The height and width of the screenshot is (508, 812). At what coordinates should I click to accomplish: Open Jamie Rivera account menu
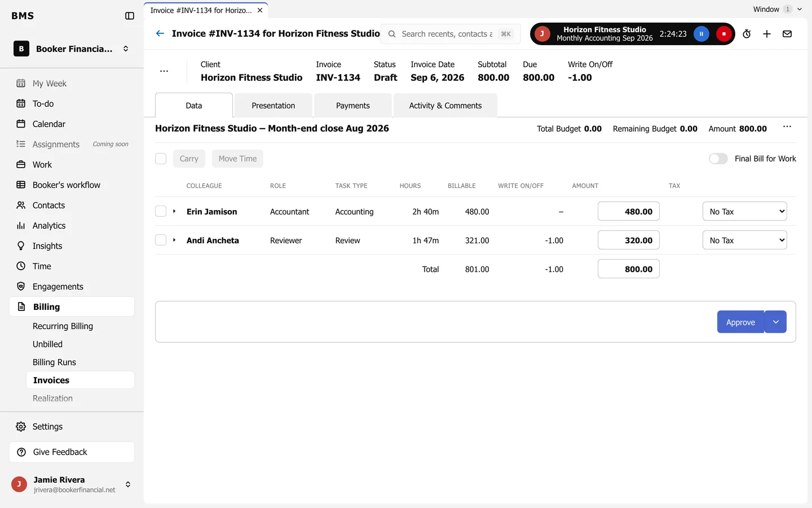pyautogui.click(x=72, y=484)
